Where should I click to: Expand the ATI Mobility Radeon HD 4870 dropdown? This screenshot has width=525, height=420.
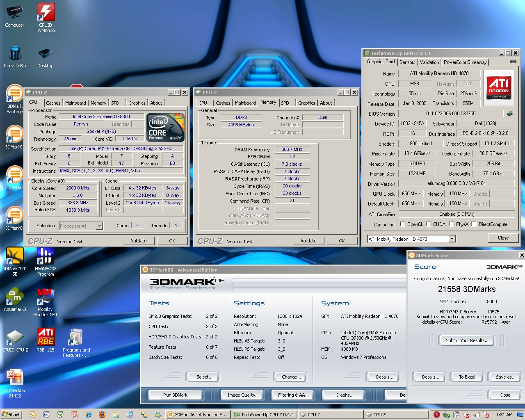tap(452, 239)
